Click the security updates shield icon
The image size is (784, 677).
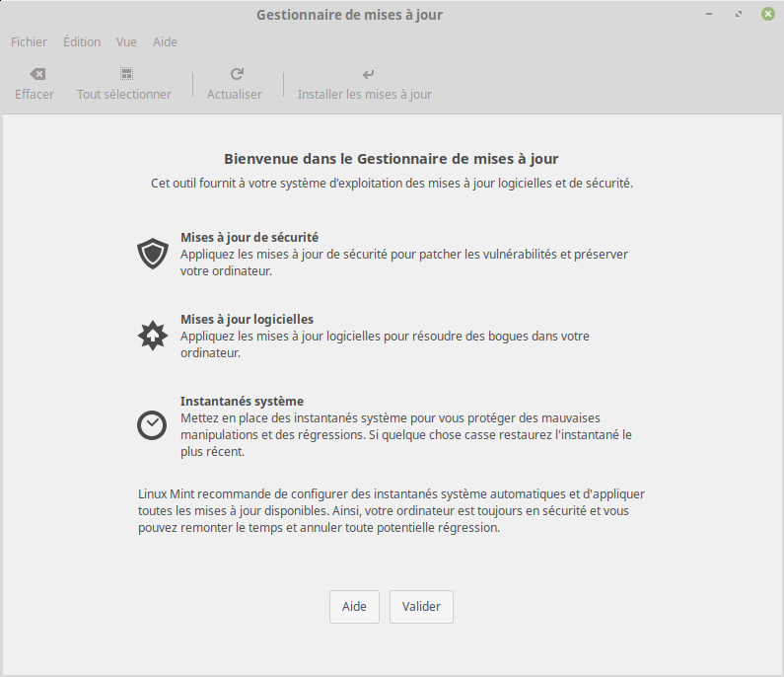pos(152,254)
